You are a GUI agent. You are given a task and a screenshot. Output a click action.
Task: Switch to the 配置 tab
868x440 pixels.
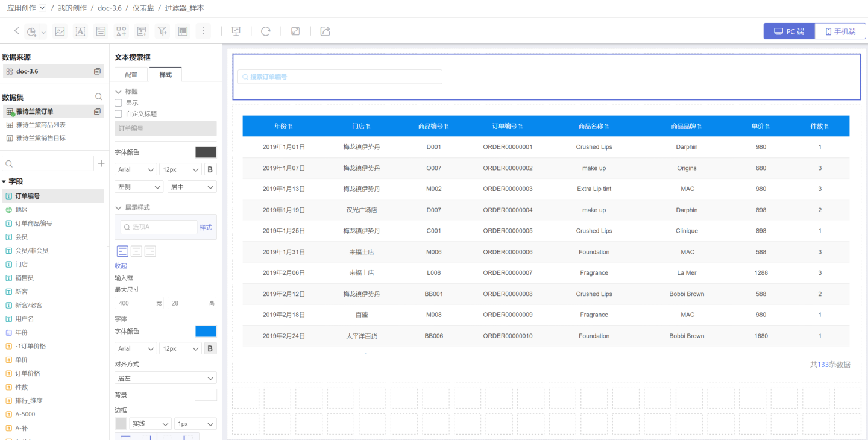click(x=131, y=75)
